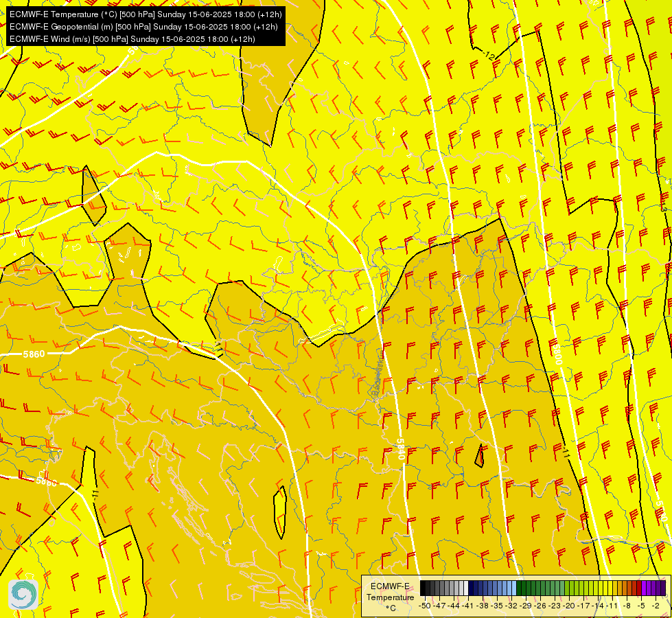This screenshot has width=672, height=618.
Task: Click the -50 legend tick label
Action: (424, 606)
